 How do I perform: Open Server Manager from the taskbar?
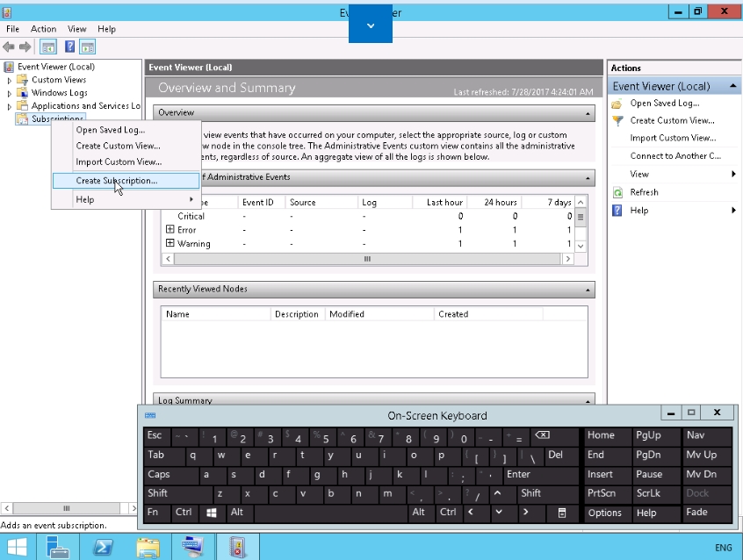58,547
